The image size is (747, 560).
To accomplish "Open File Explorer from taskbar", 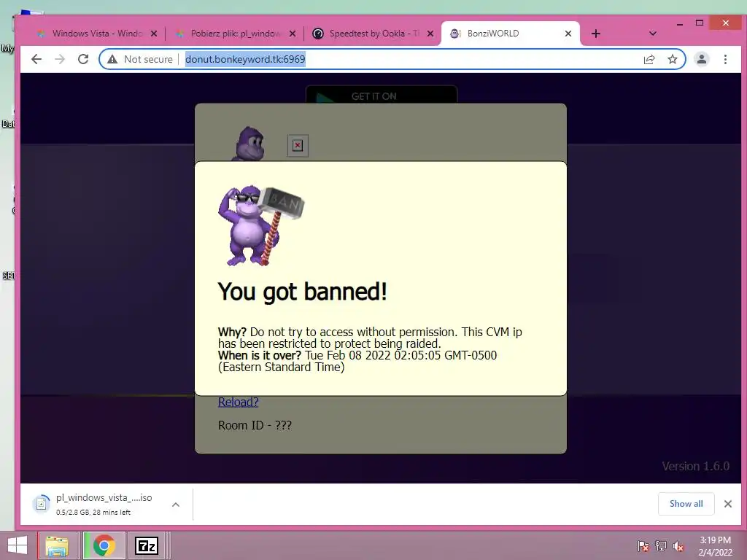I will coord(57,545).
